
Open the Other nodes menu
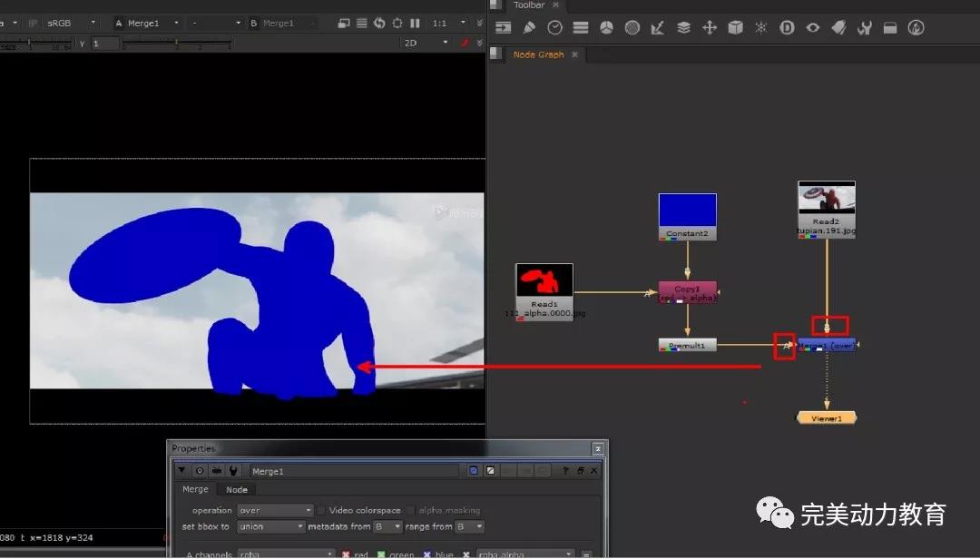890,27
